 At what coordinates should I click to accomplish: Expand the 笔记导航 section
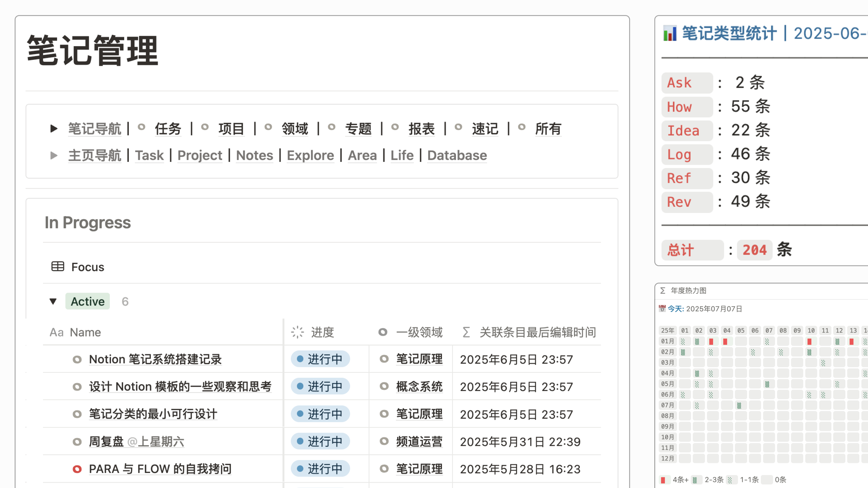click(x=53, y=128)
